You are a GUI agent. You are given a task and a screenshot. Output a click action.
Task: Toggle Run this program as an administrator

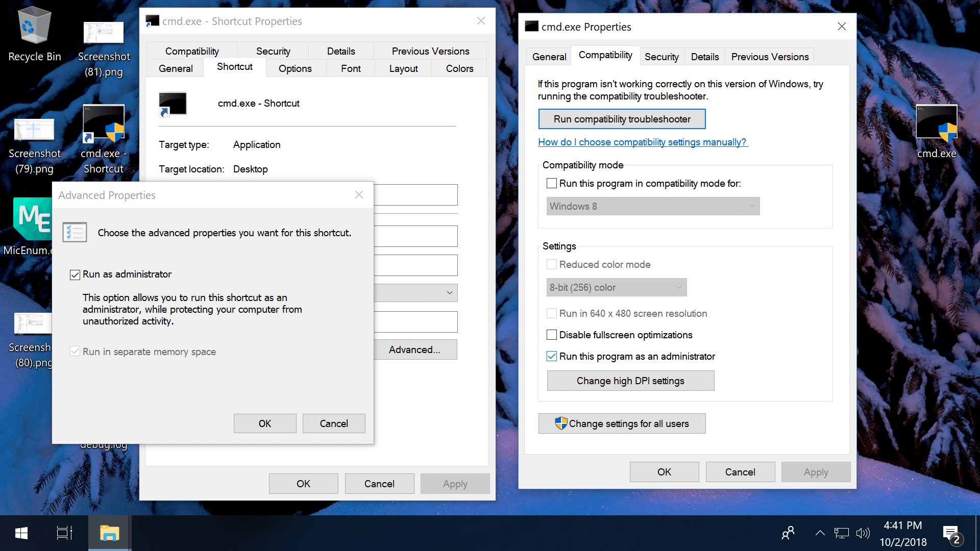(x=552, y=357)
